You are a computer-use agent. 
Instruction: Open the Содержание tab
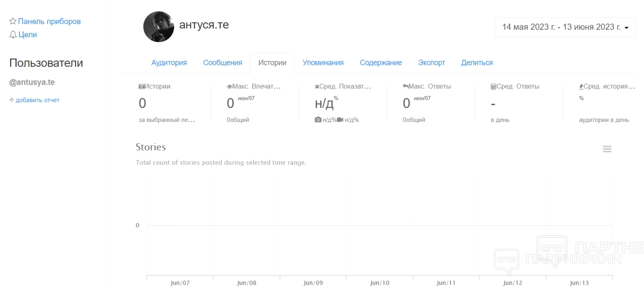point(381,63)
